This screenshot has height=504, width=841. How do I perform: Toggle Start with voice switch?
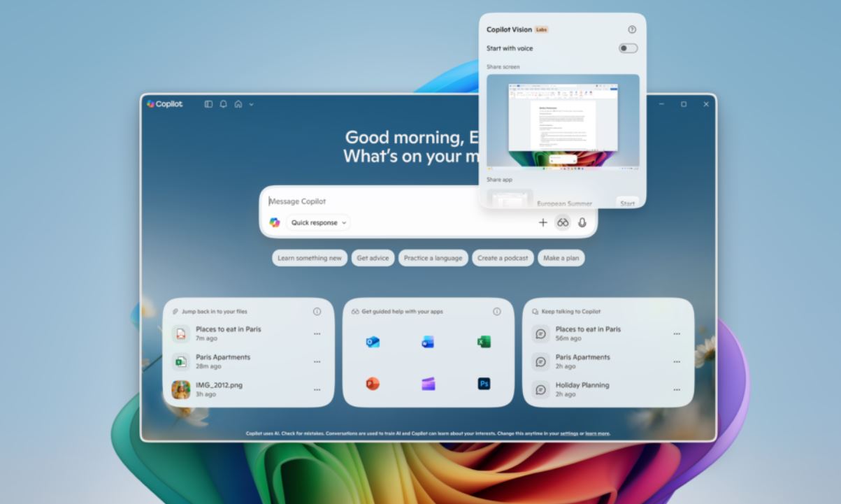pyautogui.click(x=628, y=48)
